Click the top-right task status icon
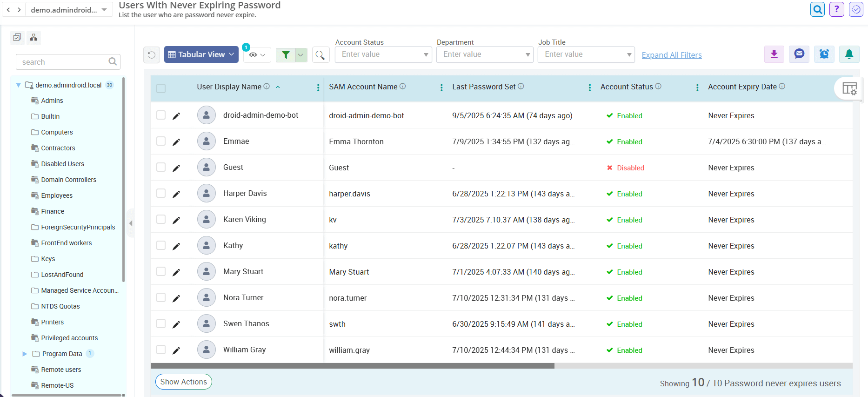Viewport: 868px width, 397px height. tap(856, 9)
